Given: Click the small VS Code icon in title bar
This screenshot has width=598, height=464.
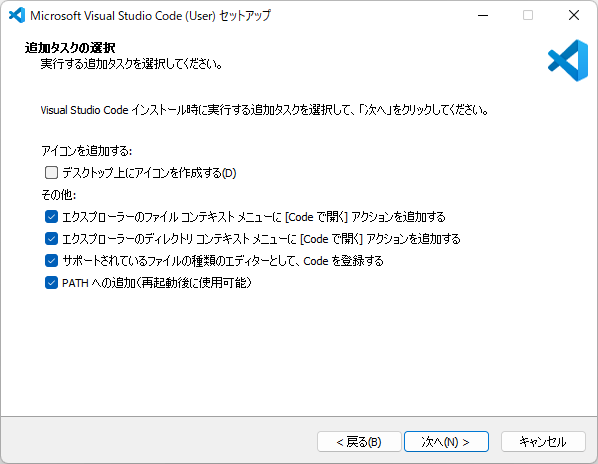Looking at the screenshot, I should [17, 15].
